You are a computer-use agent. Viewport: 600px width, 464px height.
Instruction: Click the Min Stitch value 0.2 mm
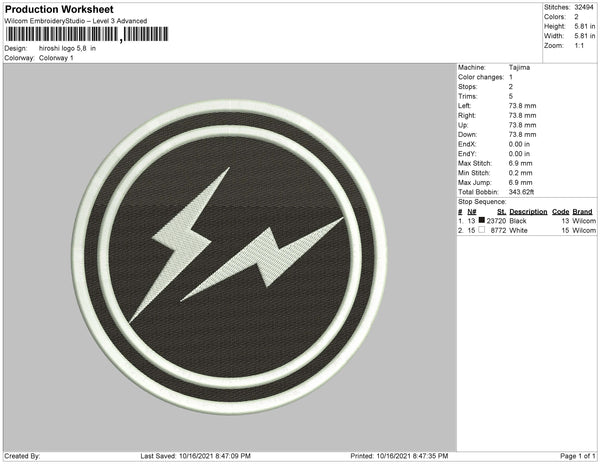click(520, 173)
